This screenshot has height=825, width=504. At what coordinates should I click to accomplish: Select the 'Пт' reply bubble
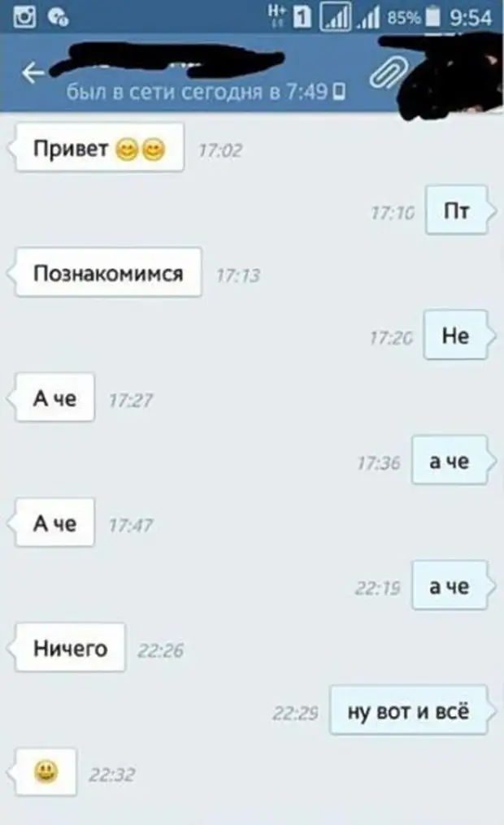point(456,210)
